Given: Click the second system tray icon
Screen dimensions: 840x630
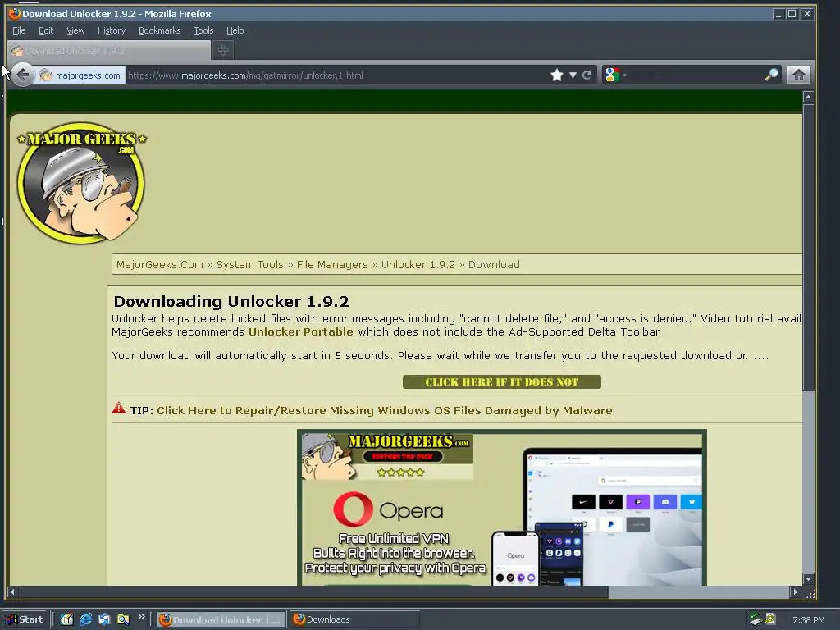Looking at the screenshot, I should pyautogui.click(x=769, y=619).
